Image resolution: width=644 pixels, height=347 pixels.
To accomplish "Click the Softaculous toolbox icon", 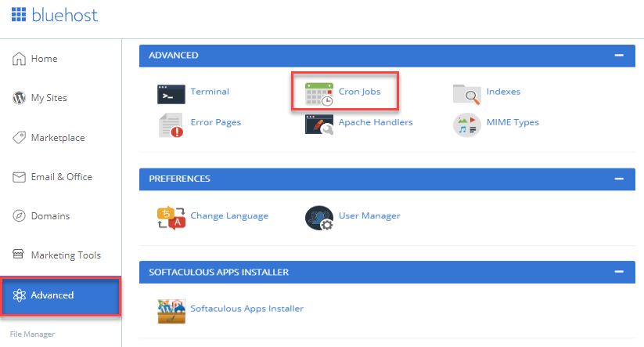I will tap(171, 311).
